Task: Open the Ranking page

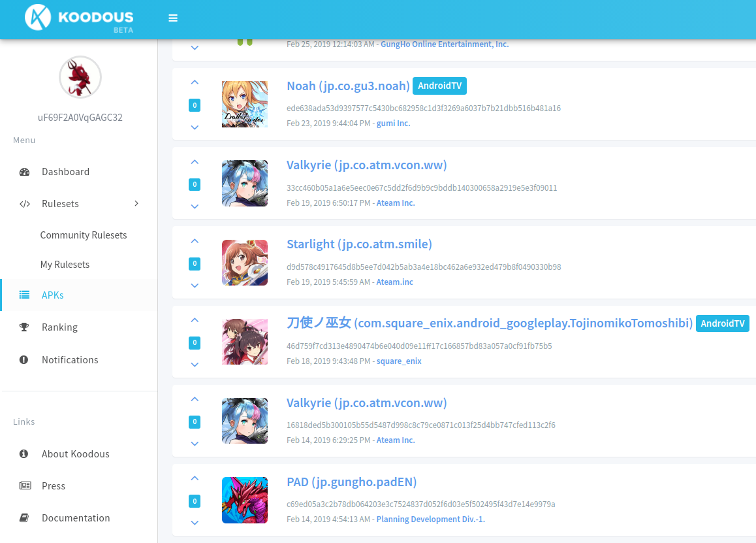Action: click(x=60, y=327)
